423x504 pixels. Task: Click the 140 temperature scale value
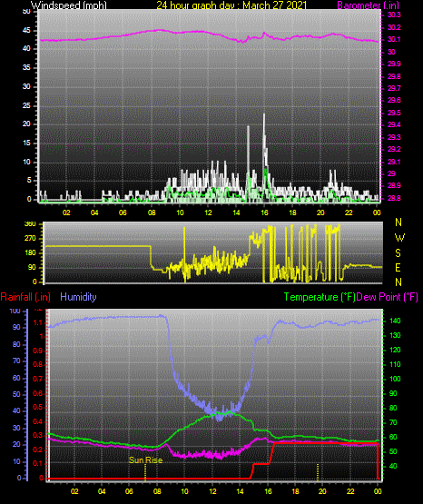click(395, 321)
